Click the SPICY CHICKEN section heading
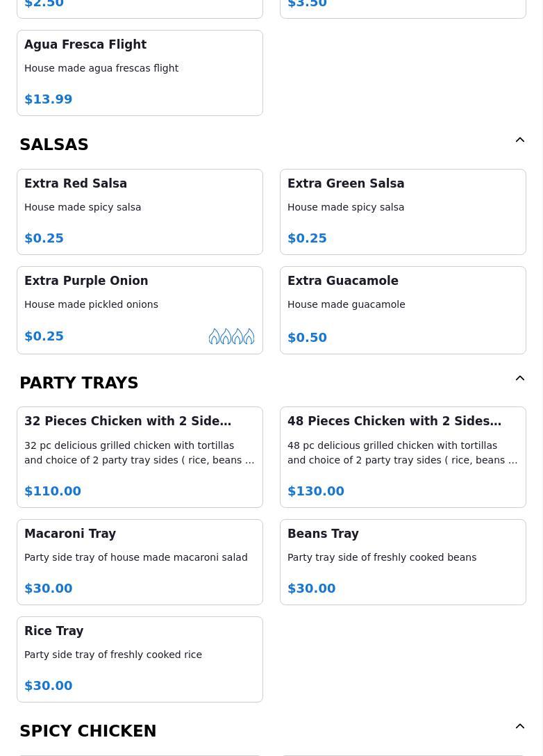This screenshot has width=543, height=756. coord(88,731)
